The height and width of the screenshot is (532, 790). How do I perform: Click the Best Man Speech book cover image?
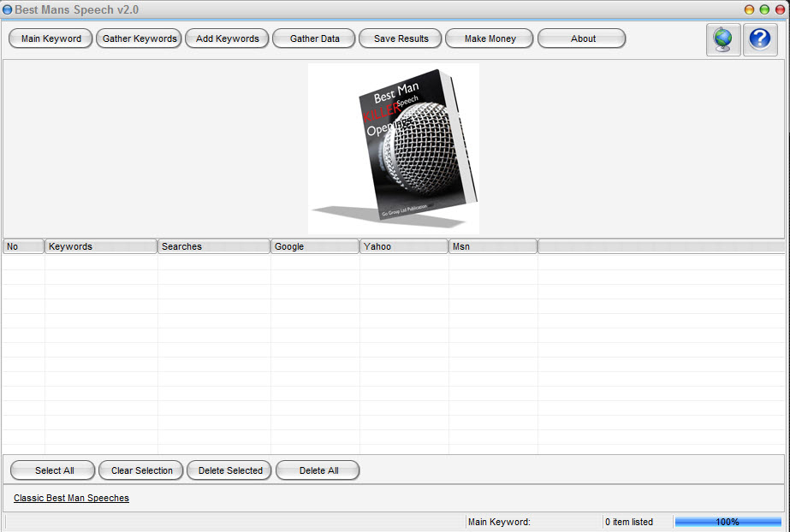(x=394, y=147)
